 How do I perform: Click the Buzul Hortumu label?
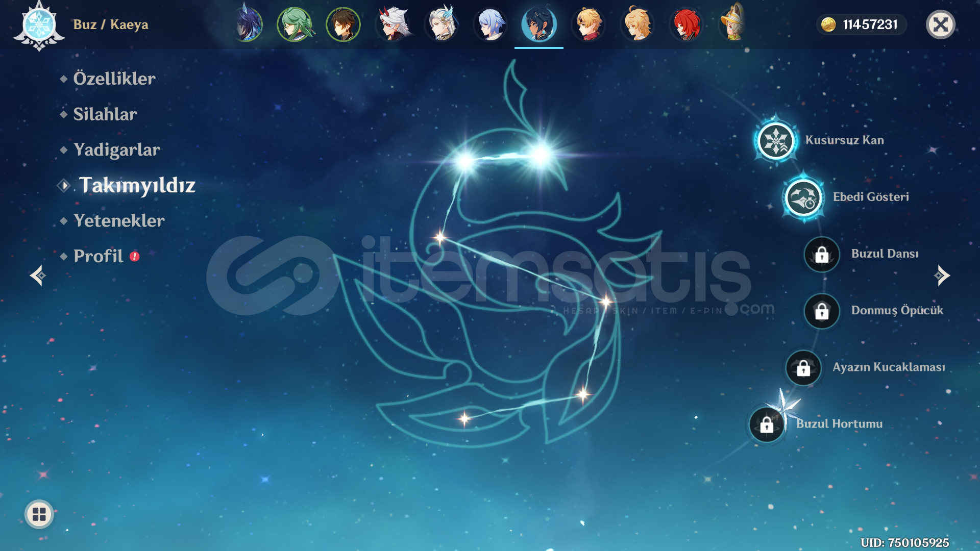click(x=839, y=423)
